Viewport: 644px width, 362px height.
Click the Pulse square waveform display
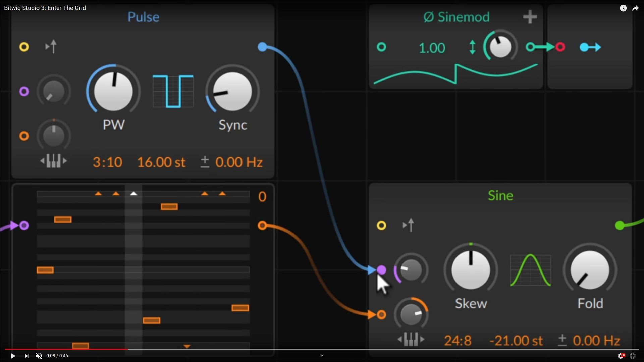[x=173, y=91]
